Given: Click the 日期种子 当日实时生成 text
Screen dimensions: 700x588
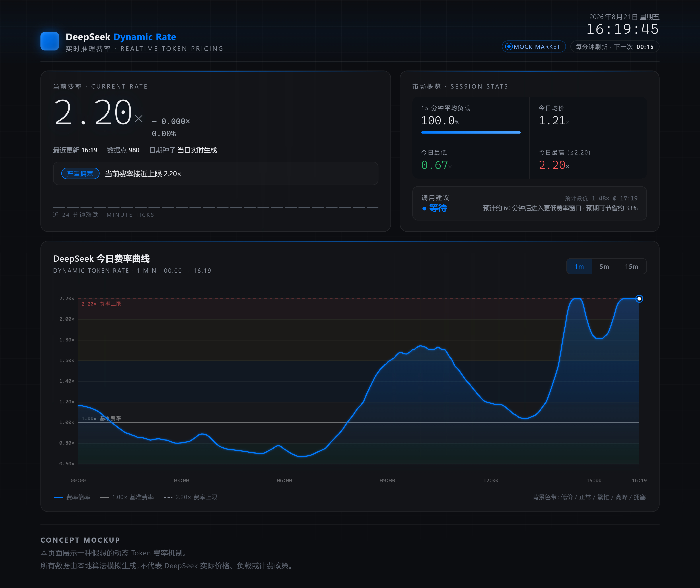Looking at the screenshot, I should pyautogui.click(x=183, y=150).
